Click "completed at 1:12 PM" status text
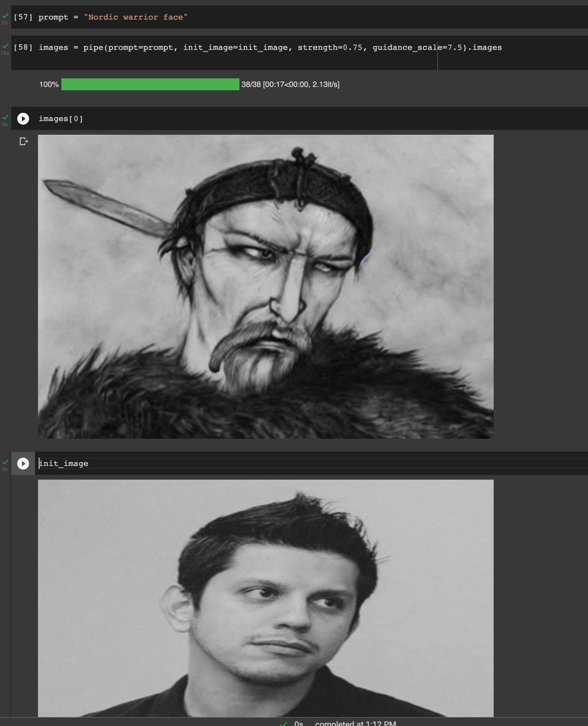 click(x=355, y=723)
